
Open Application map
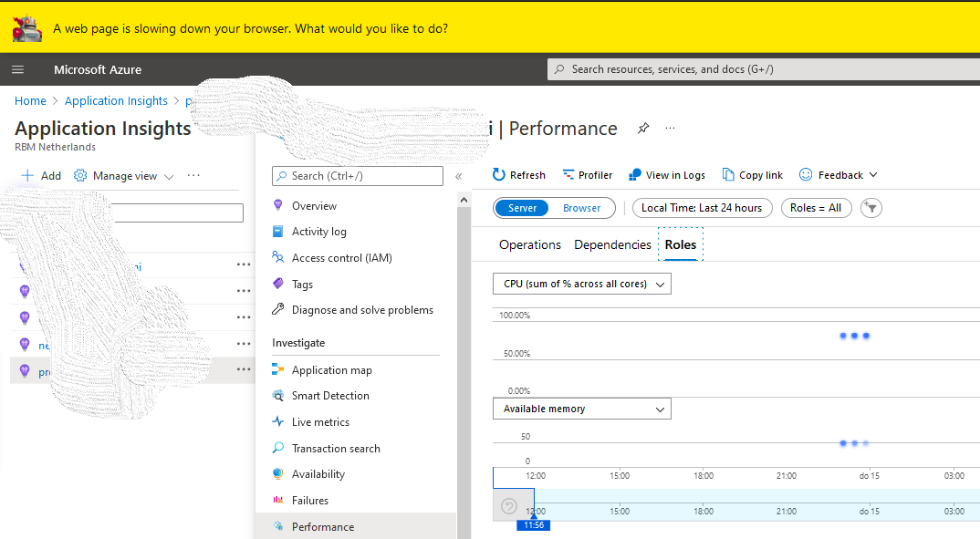coord(332,369)
